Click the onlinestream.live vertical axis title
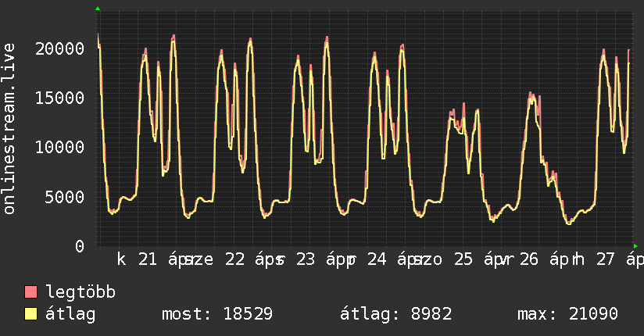The width and height of the screenshot is (644, 336). pos(9,129)
